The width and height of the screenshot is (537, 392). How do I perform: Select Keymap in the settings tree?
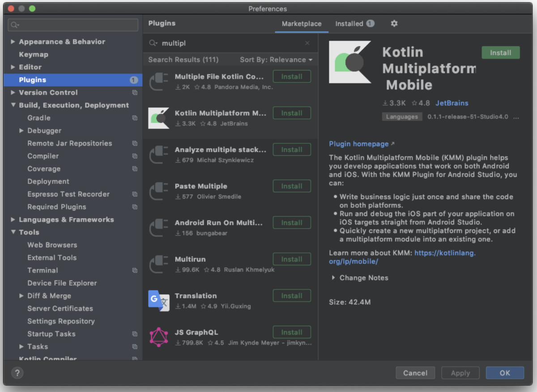[x=34, y=55]
